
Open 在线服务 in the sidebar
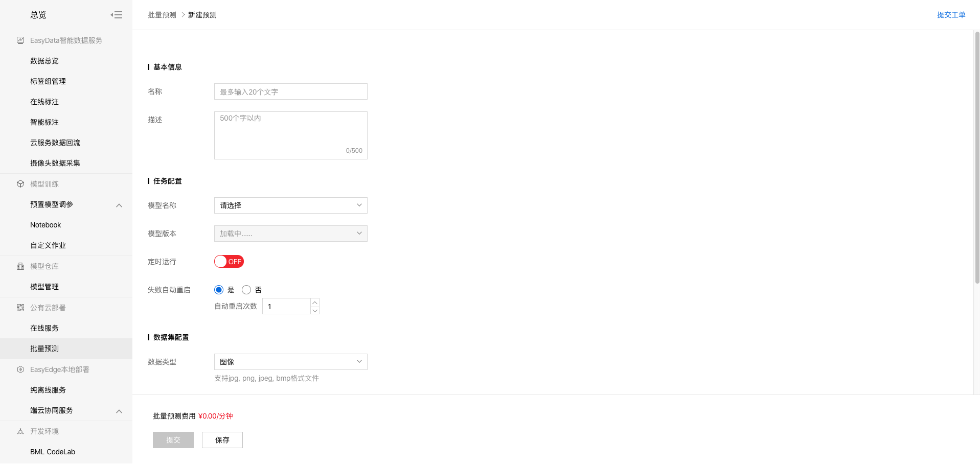pyautogui.click(x=44, y=328)
